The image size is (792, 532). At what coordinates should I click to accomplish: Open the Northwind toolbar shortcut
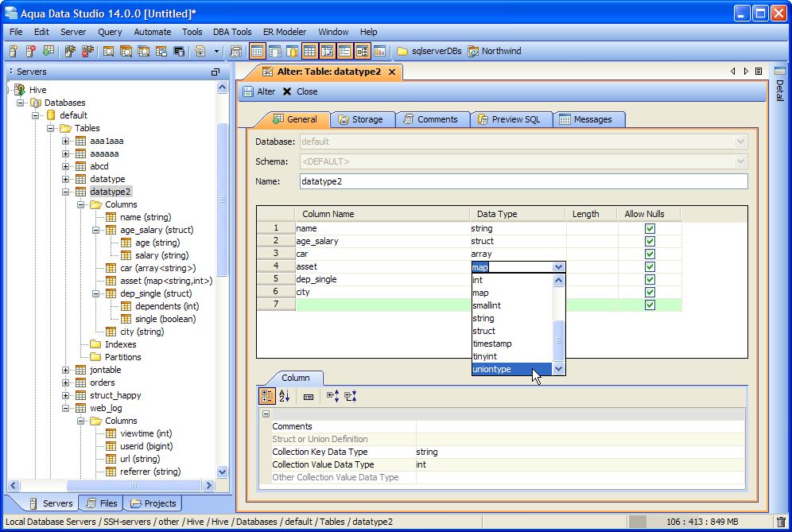(495, 51)
